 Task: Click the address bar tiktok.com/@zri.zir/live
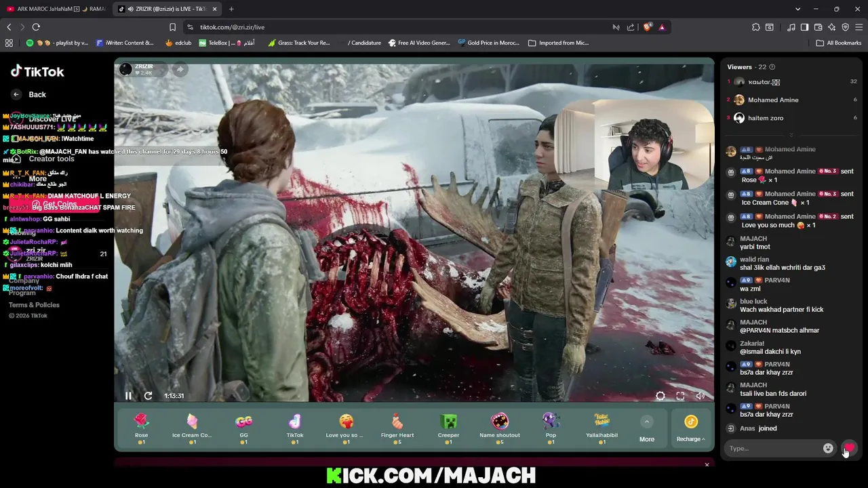[x=233, y=27]
